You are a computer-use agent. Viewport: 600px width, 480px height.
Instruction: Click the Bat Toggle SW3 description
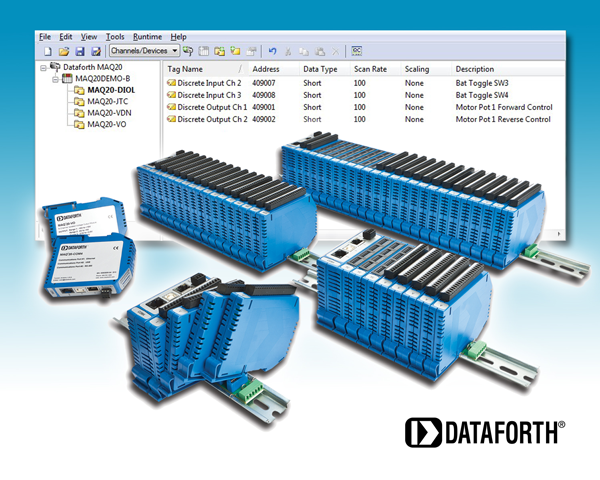482,83
